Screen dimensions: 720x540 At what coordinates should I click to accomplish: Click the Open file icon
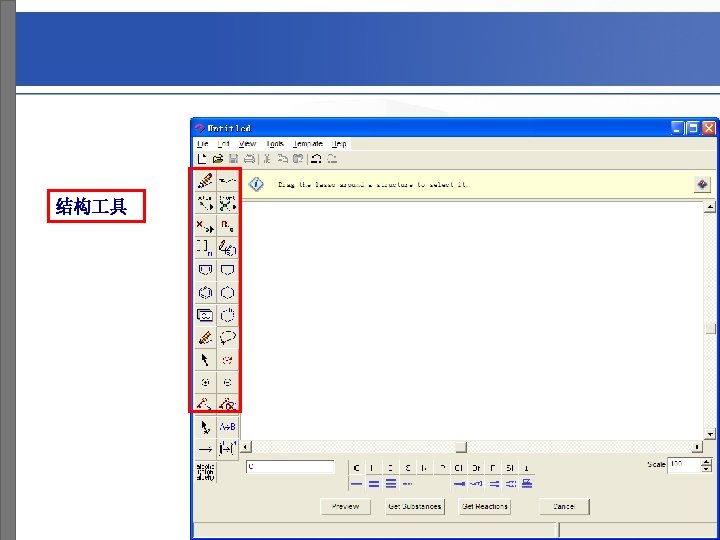218,159
